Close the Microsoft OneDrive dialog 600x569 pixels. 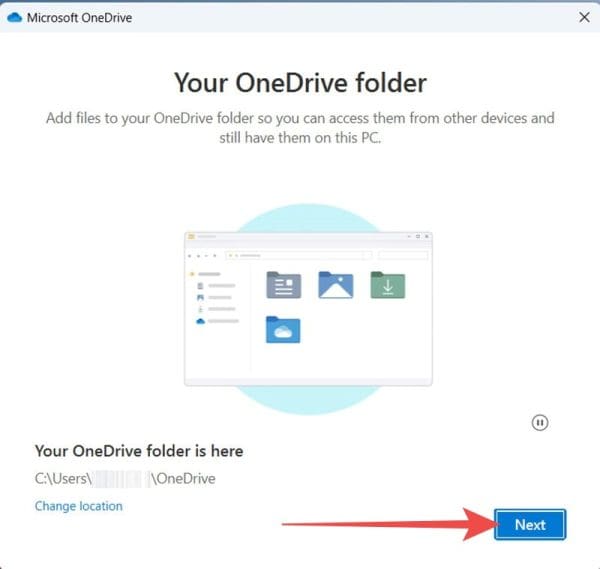tap(584, 17)
